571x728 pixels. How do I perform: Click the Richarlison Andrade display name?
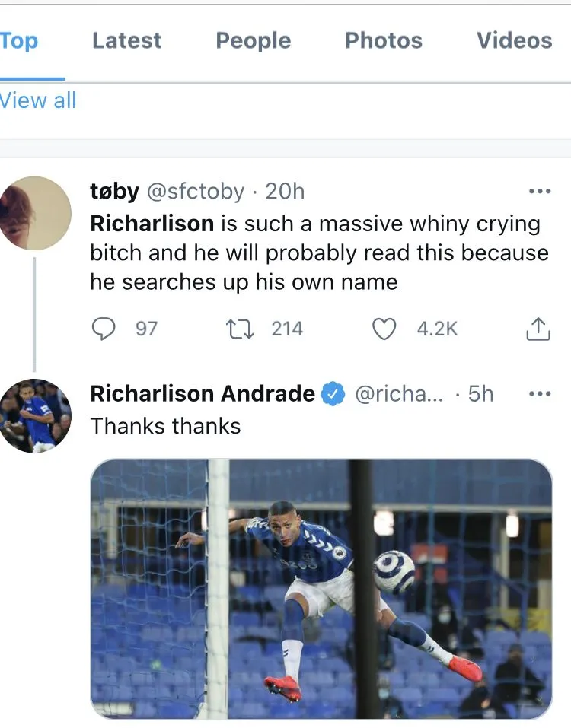tap(202, 394)
